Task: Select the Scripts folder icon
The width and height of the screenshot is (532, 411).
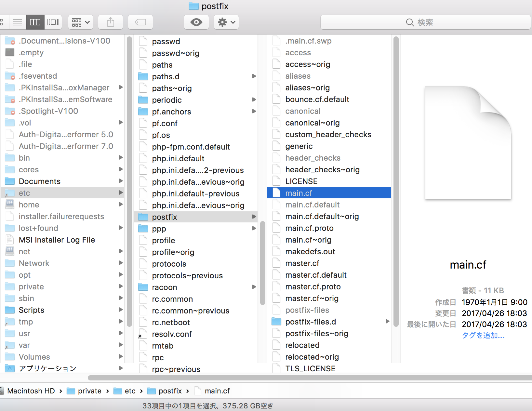Action: click(x=10, y=310)
